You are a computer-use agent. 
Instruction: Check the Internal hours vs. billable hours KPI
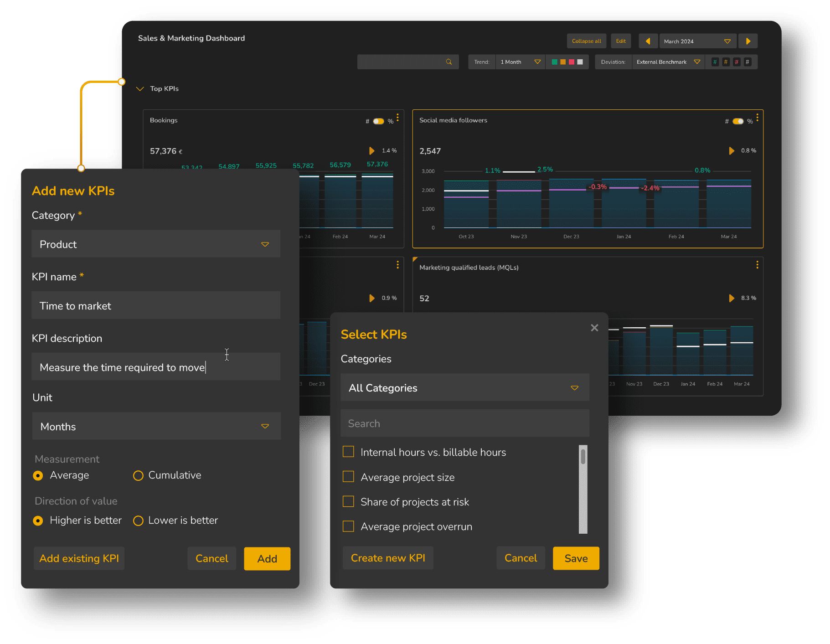pyautogui.click(x=348, y=452)
